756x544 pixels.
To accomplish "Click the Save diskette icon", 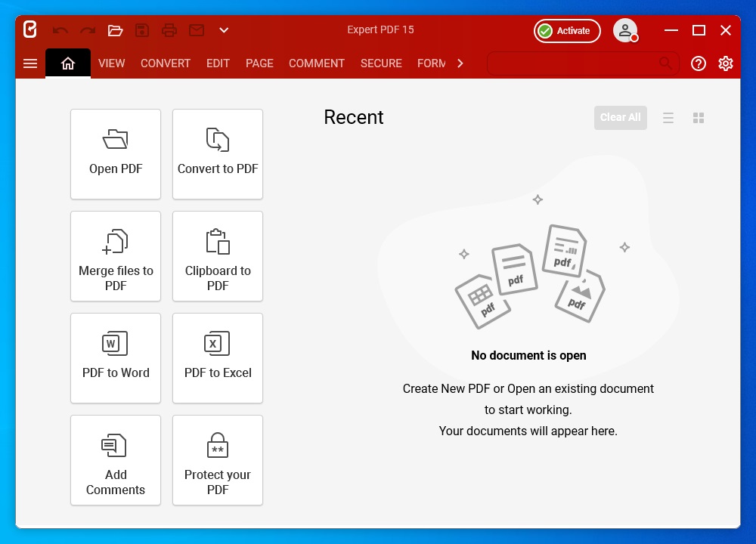I will 142,30.
